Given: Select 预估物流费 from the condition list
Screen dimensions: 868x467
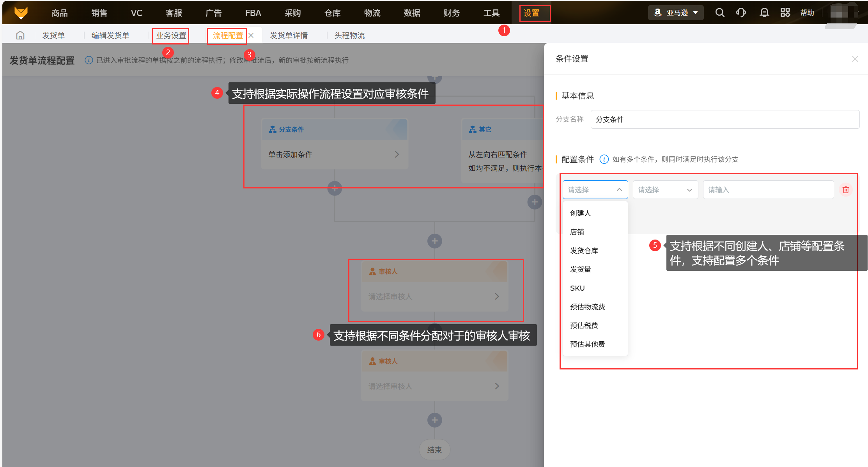Looking at the screenshot, I should pyautogui.click(x=587, y=307).
